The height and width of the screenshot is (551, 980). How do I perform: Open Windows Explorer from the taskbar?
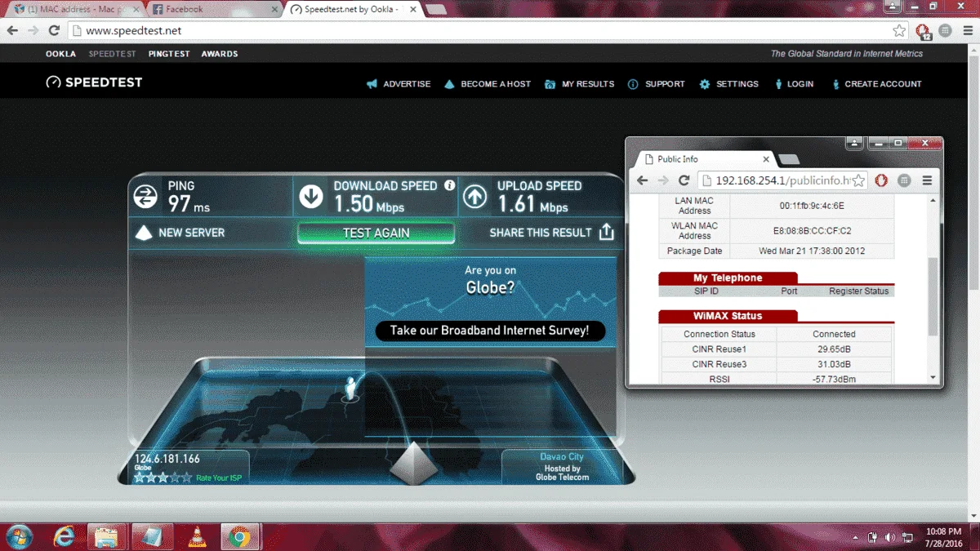point(107,536)
